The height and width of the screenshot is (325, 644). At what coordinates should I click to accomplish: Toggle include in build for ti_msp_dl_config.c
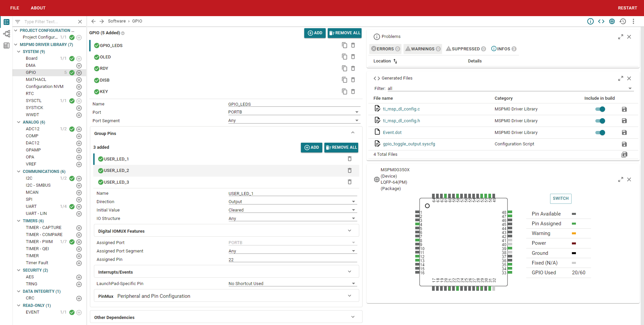(600, 109)
